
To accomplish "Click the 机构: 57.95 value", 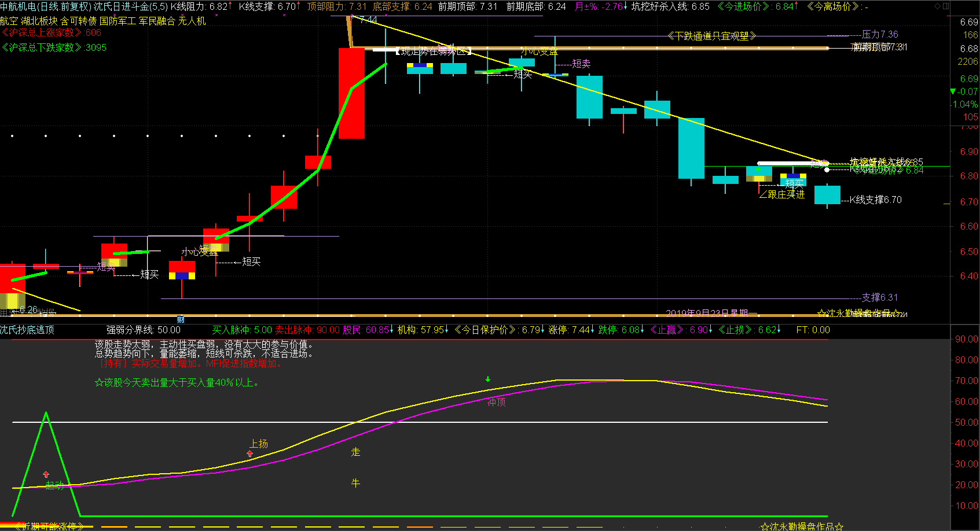I will pyautogui.click(x=423, y=330).
